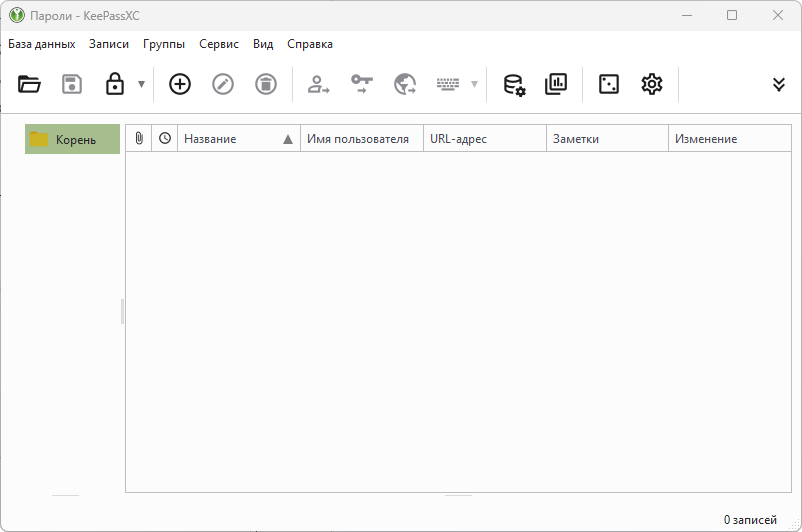Add a new entry with plus icon
The width and height of the screenshot is (802, 532).
pyautogui.click(x=179, y=85)
